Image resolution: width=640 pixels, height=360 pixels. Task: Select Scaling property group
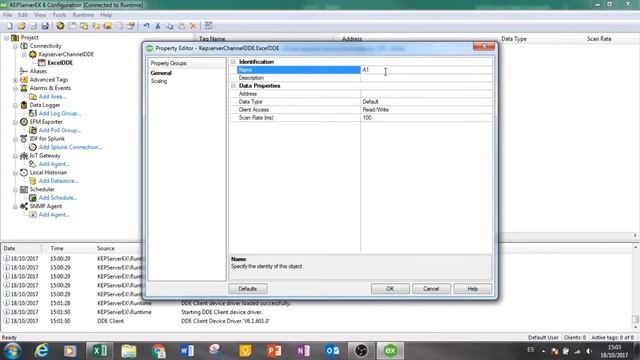coord(159,81)
